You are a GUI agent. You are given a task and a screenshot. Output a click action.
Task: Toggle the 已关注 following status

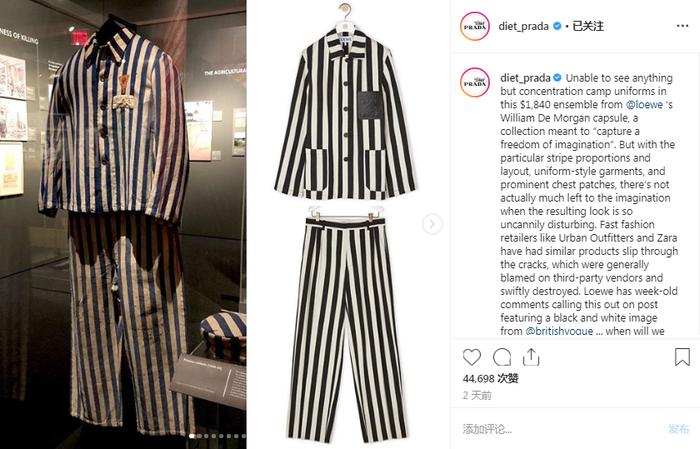click(x=588, y=26)
